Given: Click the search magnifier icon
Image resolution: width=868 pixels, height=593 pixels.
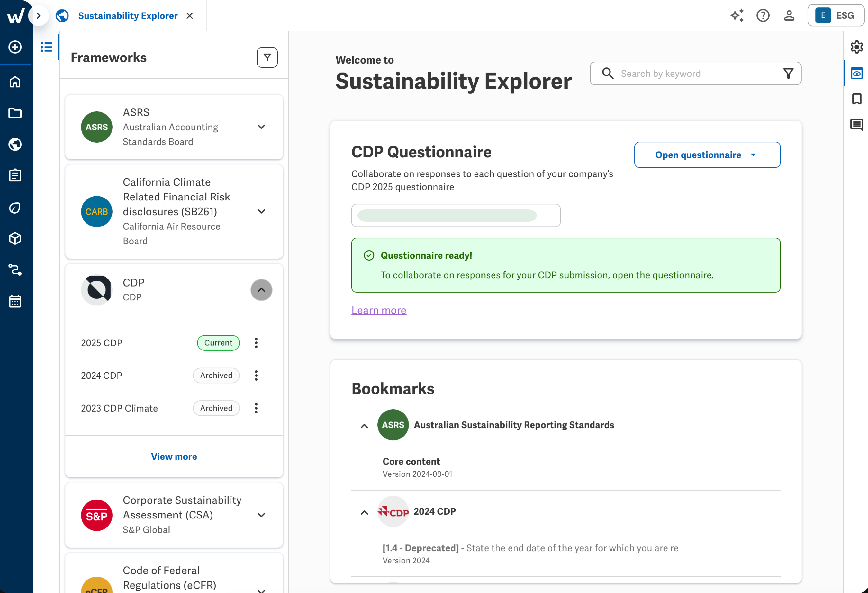Looking at the screenshot, I should [608, 74].
